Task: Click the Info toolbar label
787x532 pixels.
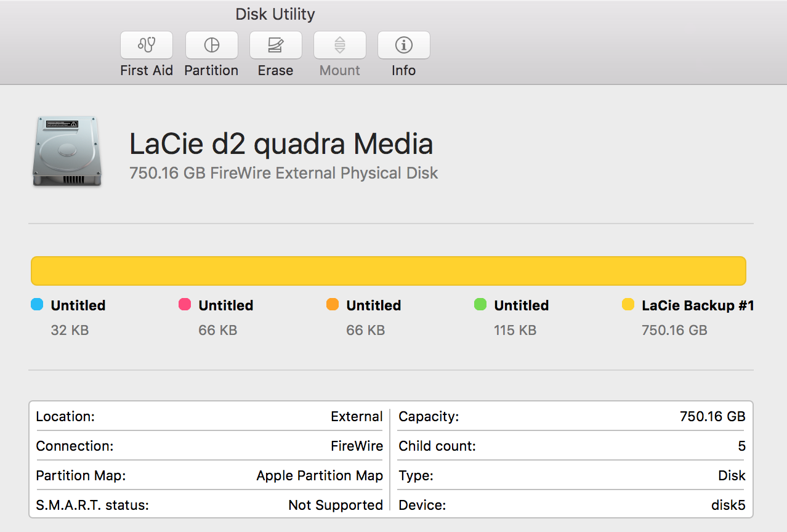Action: 403,70
